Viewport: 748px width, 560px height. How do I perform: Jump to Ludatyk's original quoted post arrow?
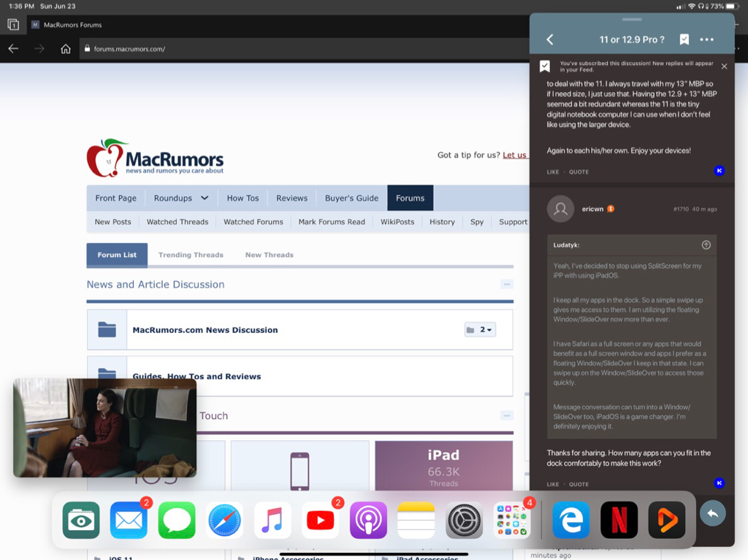[x=706, y=245]
